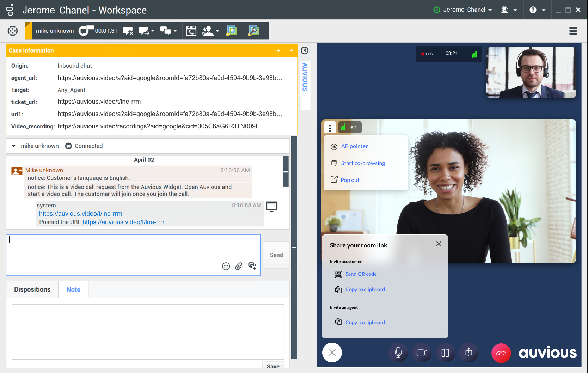Click the attachment paperclip icon
The height and width of the screenshot is (373, 588).
[x=239, y=266]
